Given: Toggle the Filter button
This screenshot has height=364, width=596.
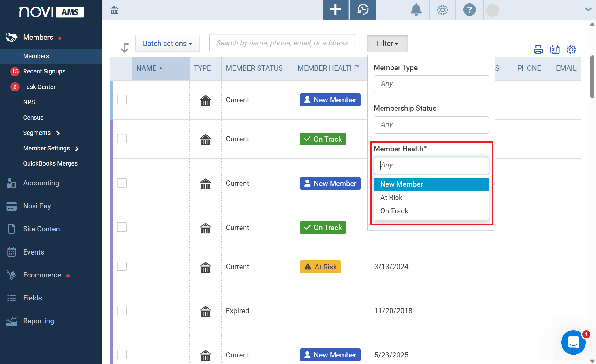Looking at the screenshot, I should pyautogui.click(x=387, y=43).
